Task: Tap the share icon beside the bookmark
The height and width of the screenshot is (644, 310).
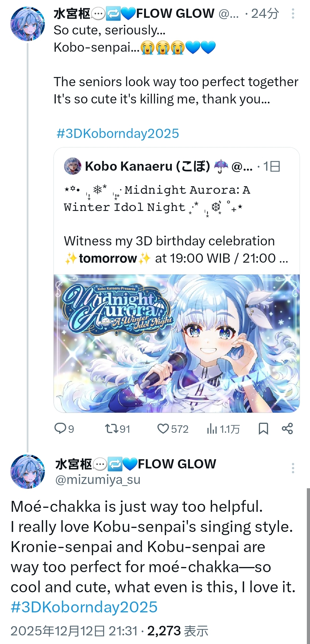Action: [x=287, y=428]
